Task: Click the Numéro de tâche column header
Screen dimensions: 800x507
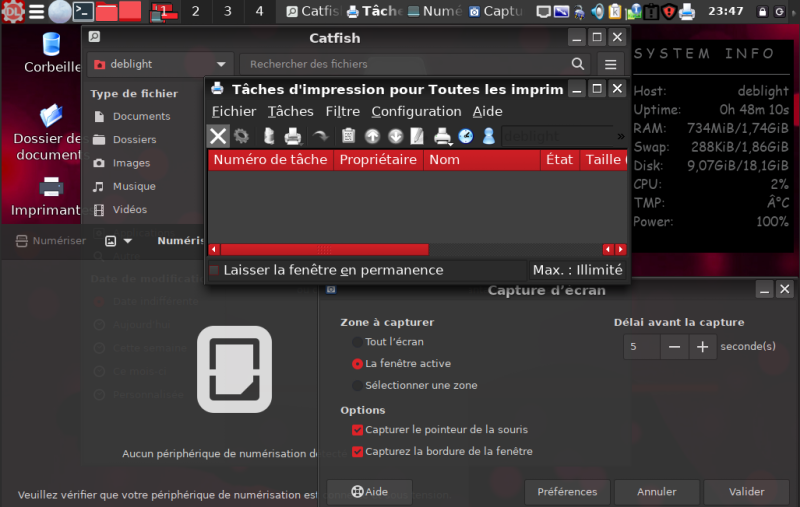Action: point(270,160)
